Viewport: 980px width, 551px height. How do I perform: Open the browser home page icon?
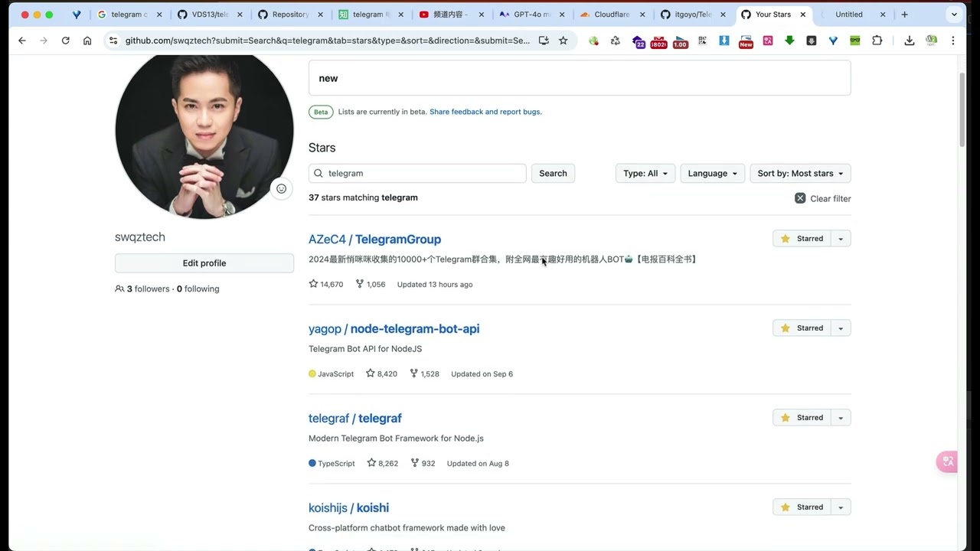[x=87, y=41]
